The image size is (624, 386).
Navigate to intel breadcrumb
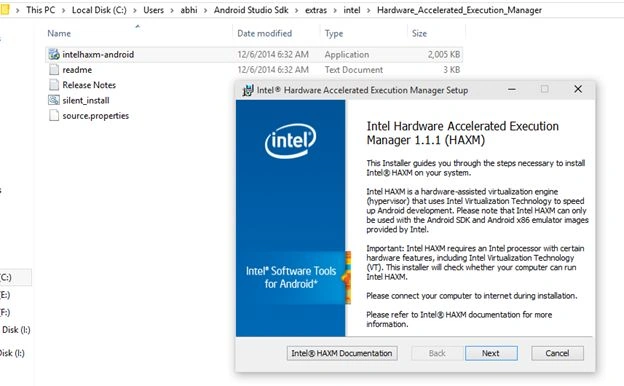[352, 10]
